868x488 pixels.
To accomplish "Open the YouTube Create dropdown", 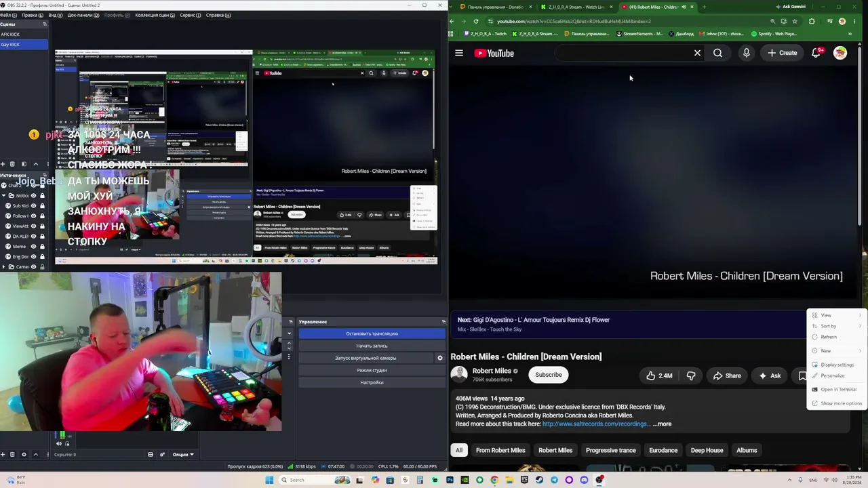I will 783,53.
